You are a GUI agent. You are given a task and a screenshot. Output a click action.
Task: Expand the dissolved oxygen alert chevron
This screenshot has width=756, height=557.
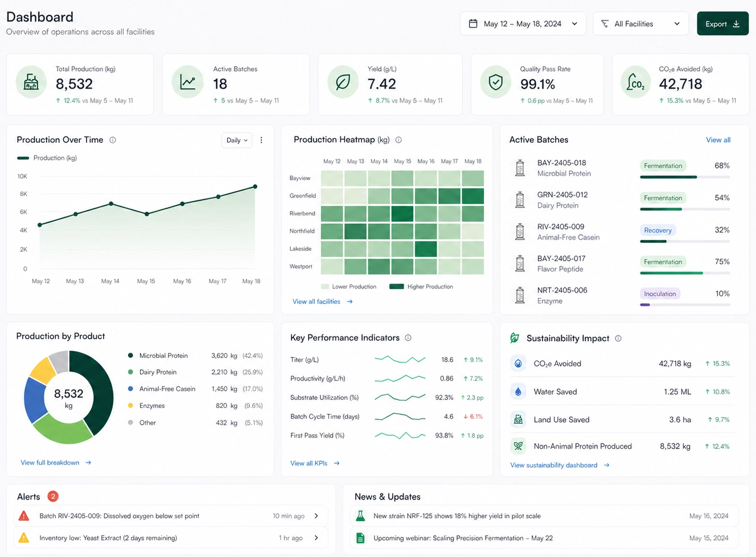(x=317, y=516)
